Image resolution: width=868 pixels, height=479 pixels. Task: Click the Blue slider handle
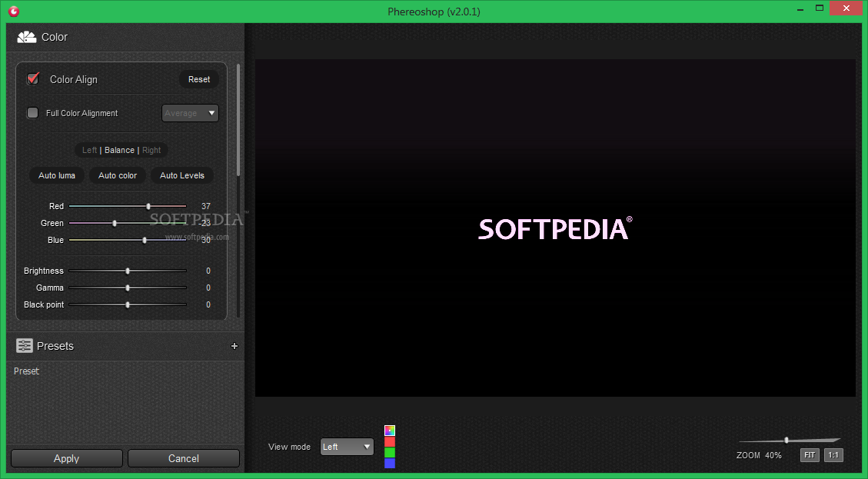(x=145, y=241)
